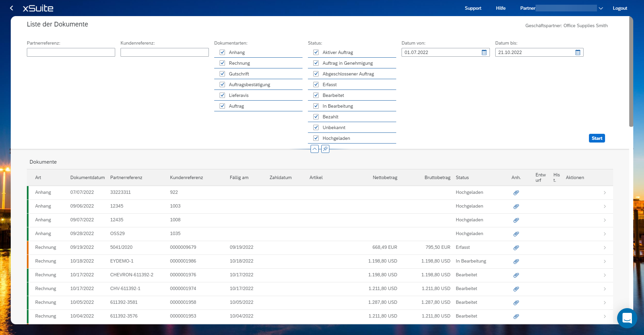The width and height of the screenshot is (644, 335).
Task: Open attachment of invoice EYDEMO-1
Action: click(x=516, y=261)
